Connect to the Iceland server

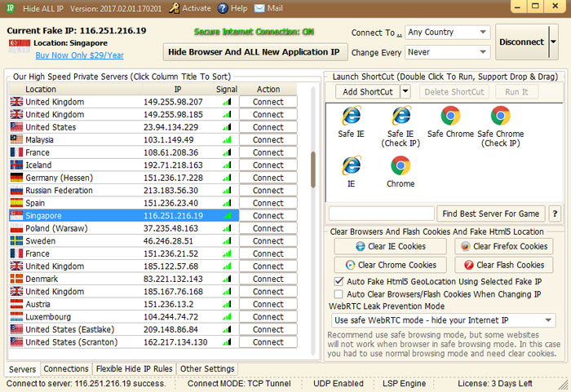pyautogui.click(x=268, y=165)
